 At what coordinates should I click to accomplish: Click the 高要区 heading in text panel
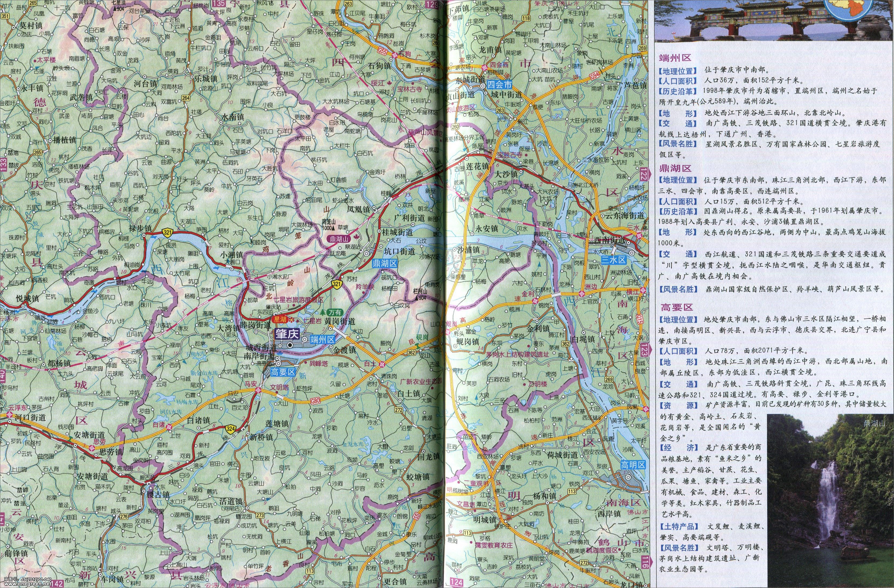(x=677, y=307)
